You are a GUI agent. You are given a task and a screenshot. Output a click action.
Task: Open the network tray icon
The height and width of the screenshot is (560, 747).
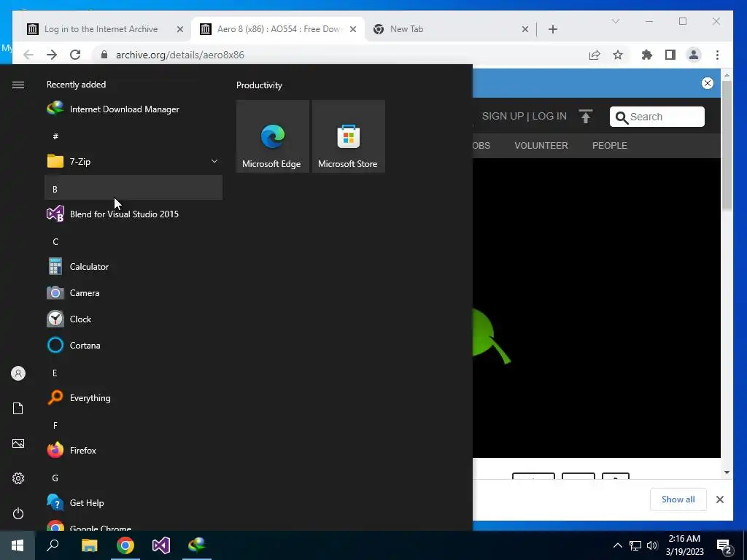(635, 545)
